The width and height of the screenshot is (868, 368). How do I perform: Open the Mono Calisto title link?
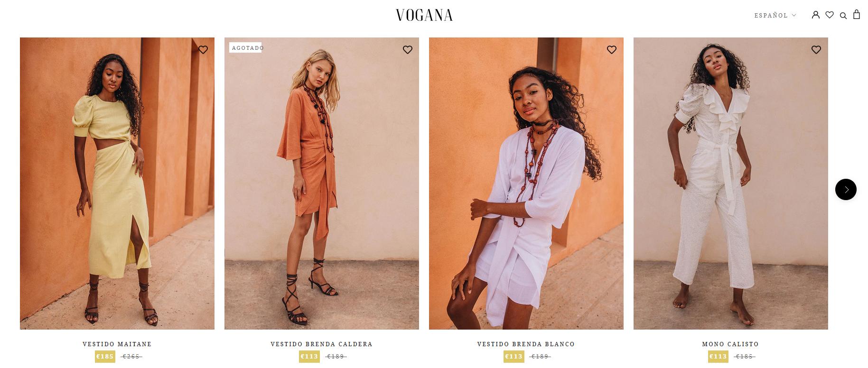(730, 344)
